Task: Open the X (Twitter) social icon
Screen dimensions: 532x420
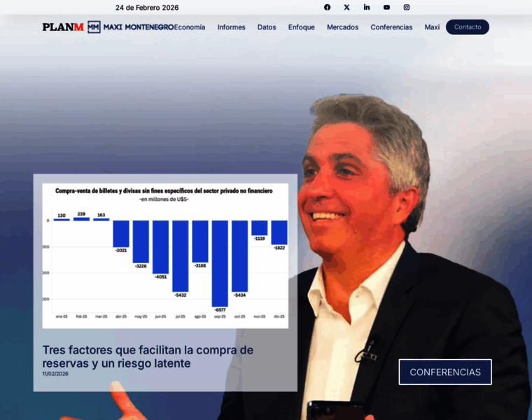Action: click(346, 7)
